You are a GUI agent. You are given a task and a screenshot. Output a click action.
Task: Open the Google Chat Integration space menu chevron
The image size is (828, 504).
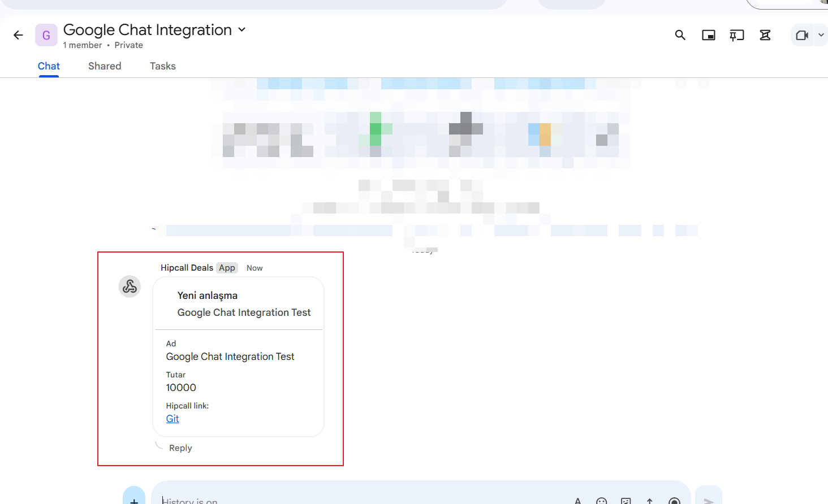point(242,29)
